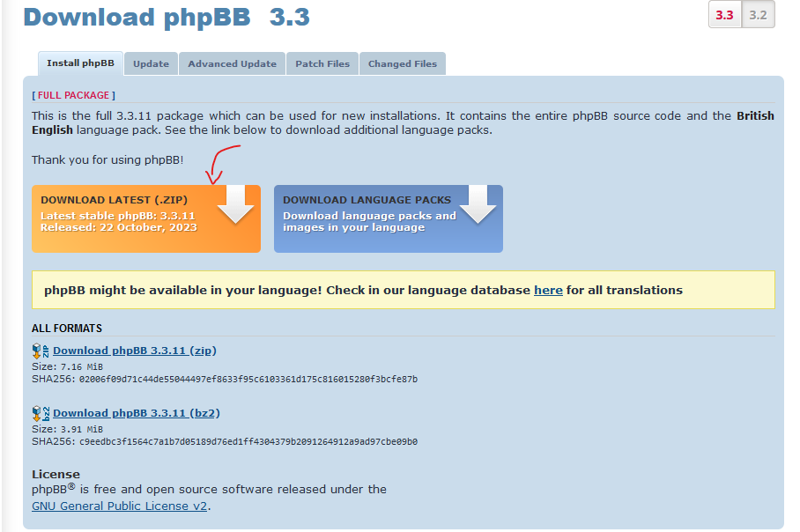The height and width of the screenshot is (532, 800).
Task: Open the Update tab
Action: pos(151,63)
